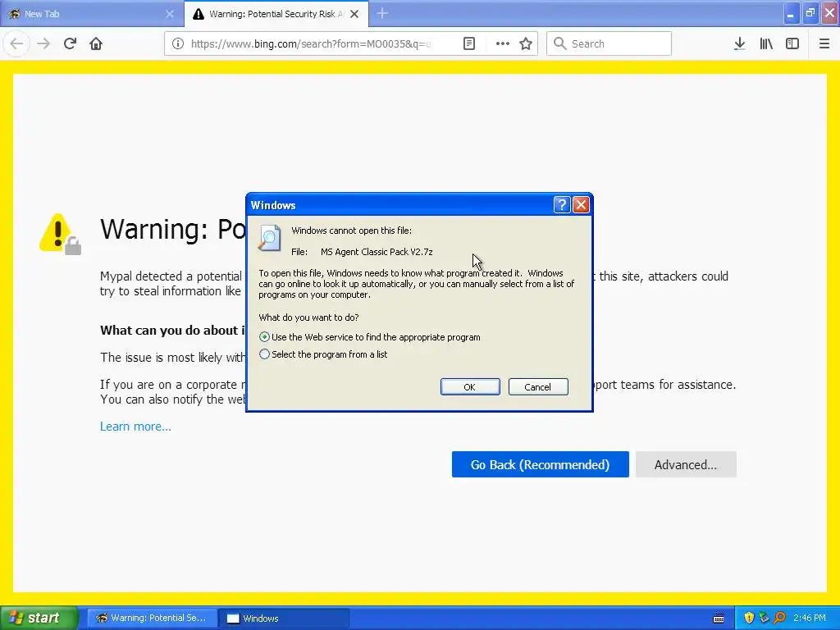Open the Advanced options button

686,464
